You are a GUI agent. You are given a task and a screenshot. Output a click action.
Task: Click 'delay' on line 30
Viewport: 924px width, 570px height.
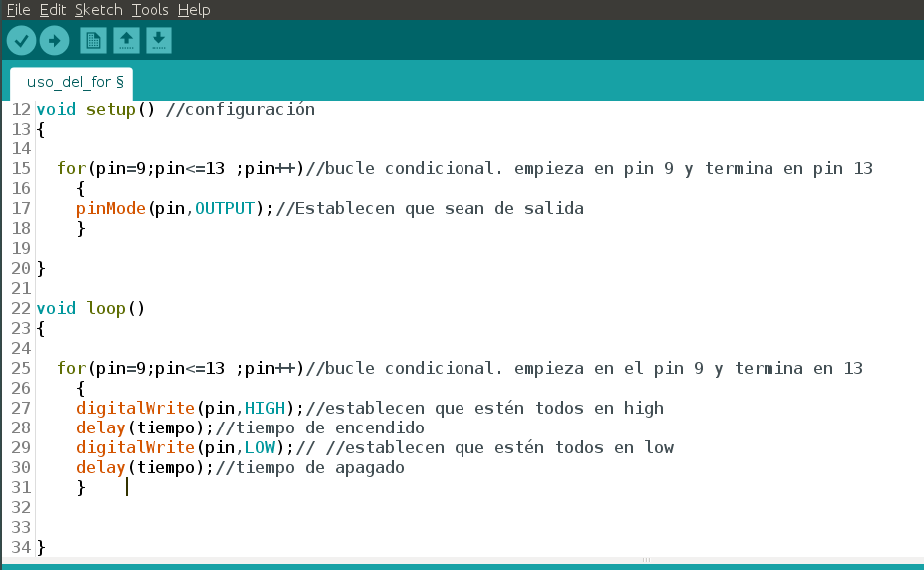click(101, 467)
